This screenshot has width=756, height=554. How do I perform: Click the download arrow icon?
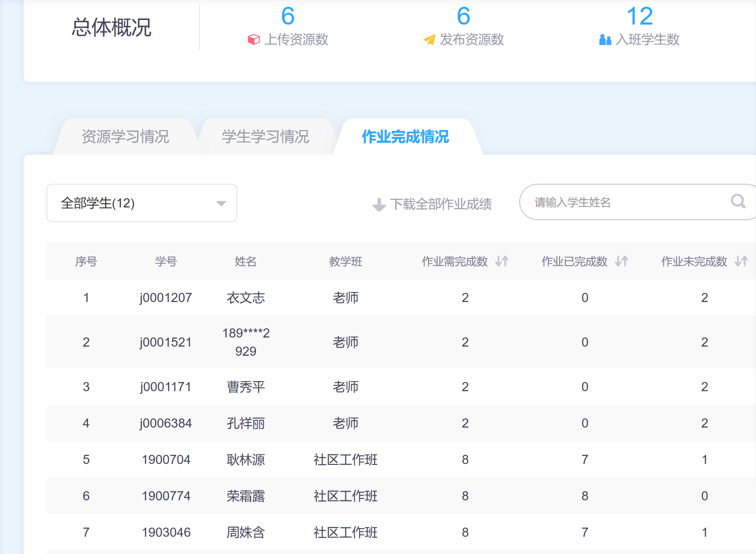coord(379,205)
